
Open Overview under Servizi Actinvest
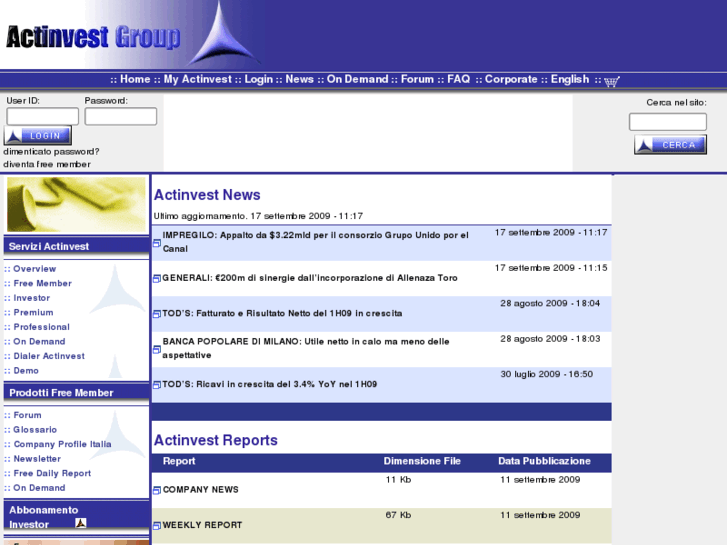[35, 269]
